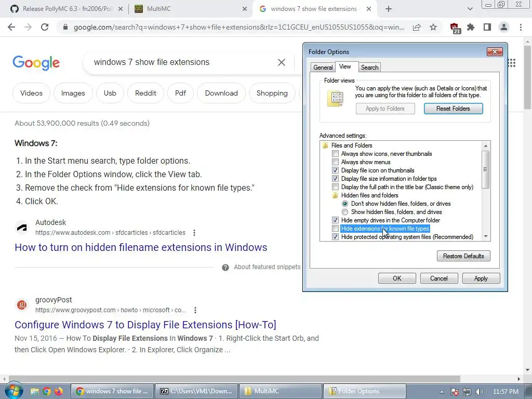The image size is (532, 399).
Task: Click Reset Folders button
Action: tap(453, 109)
